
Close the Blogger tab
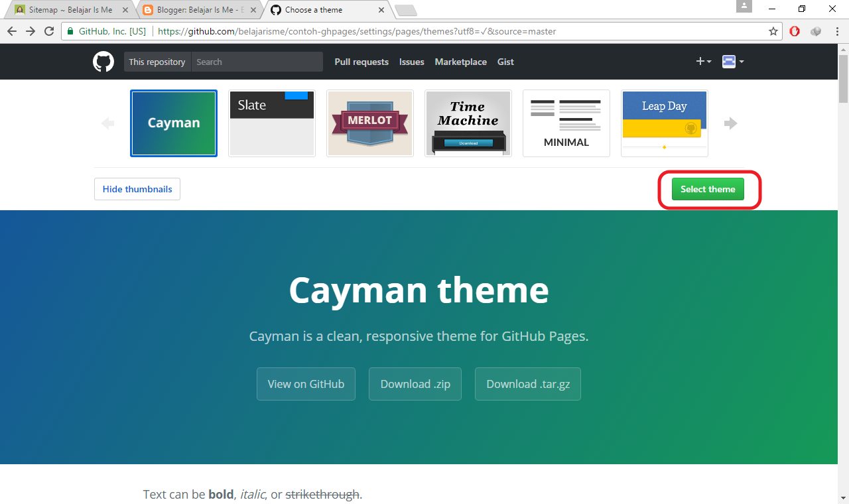253,10
